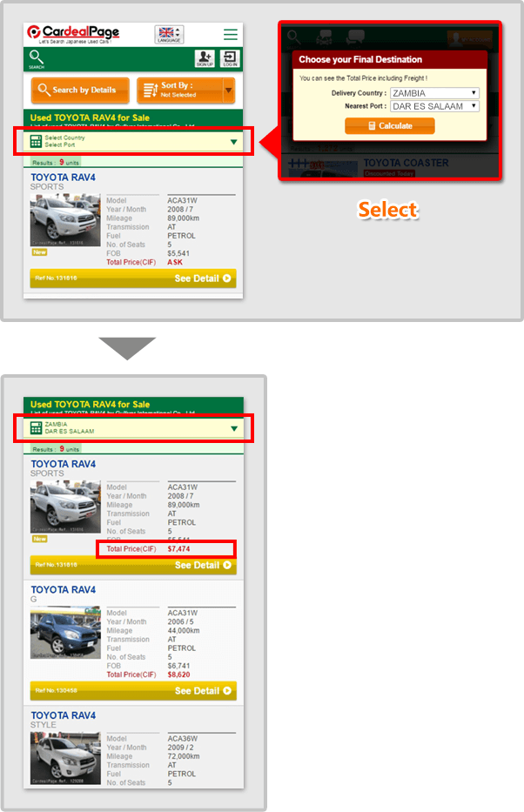Click the Total Price $8,620 value
524x812 pixels.
(178, 674)
